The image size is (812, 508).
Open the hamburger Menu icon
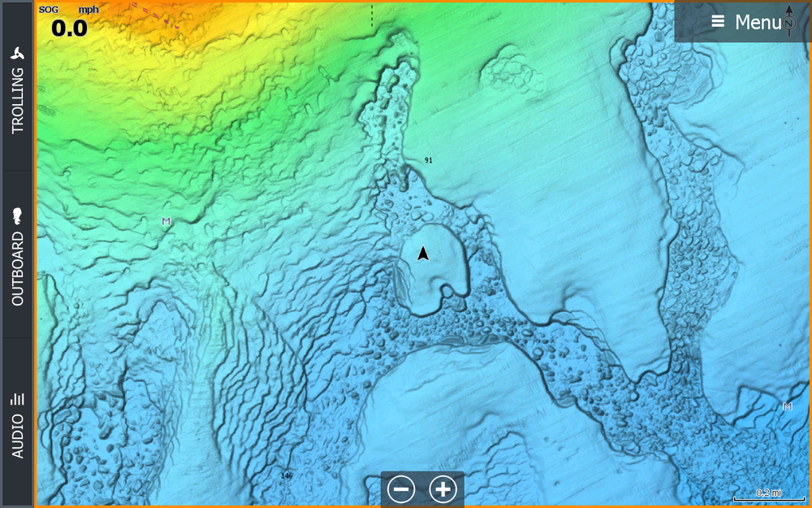pos(718,22)
